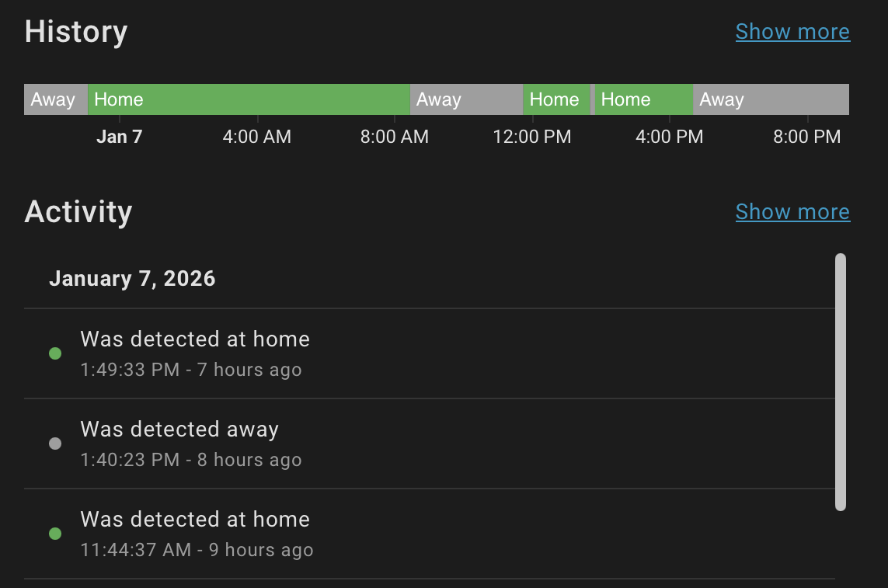Select the final Away segment near 8:00 PM
The image size is (888, 588).
point(770,99)
